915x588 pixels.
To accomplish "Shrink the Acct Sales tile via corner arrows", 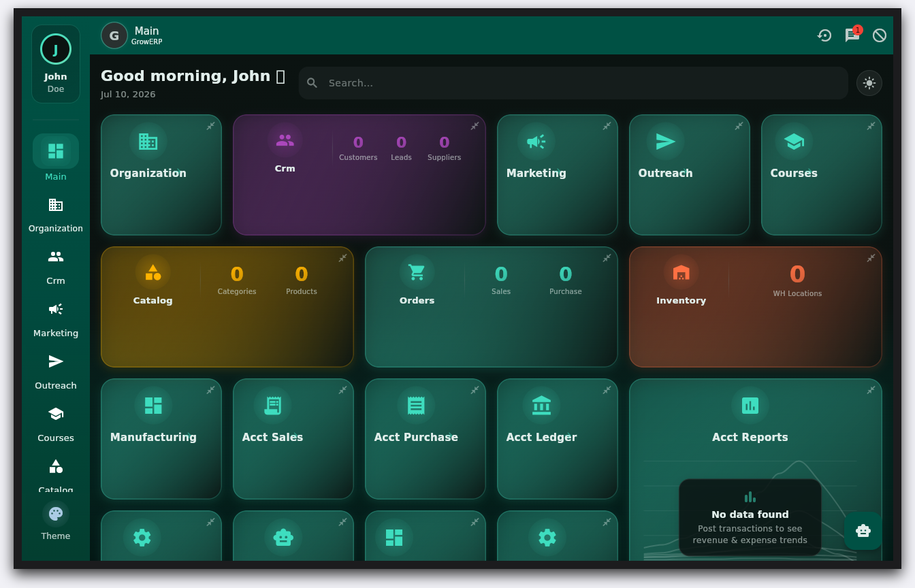I will click(343, 390).
